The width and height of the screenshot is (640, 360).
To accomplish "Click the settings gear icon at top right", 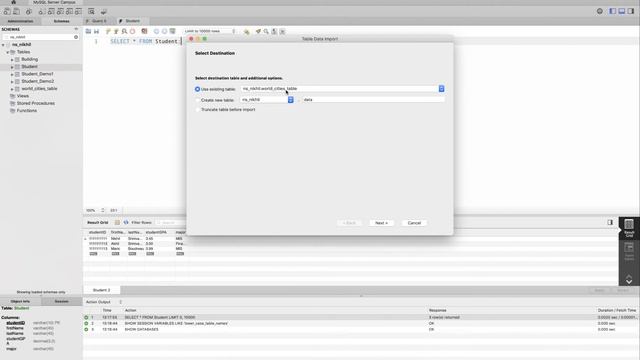I will click(600, 11).
